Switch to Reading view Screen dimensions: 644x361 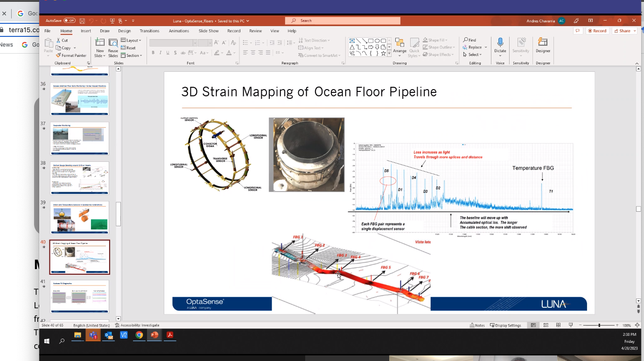point(558,325)
